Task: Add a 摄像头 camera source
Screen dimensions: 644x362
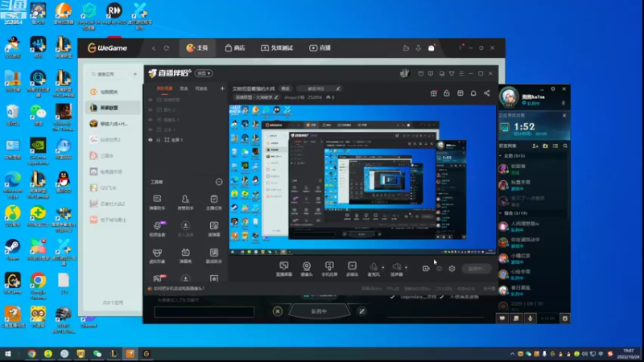Action: tap(307, 269)
